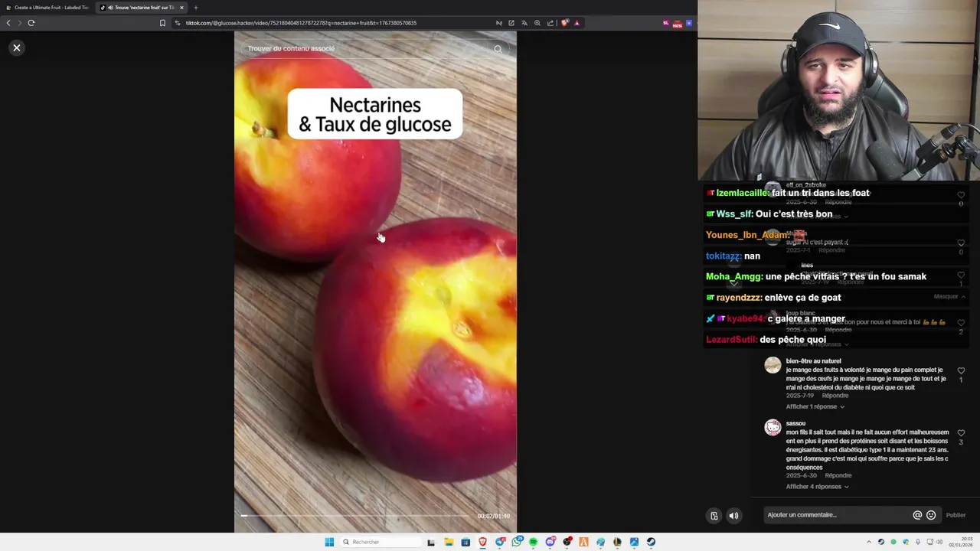This screenshot has width=980, height=551.
Task: Click the microphone icon in system tray
Action: coord(918,542)
